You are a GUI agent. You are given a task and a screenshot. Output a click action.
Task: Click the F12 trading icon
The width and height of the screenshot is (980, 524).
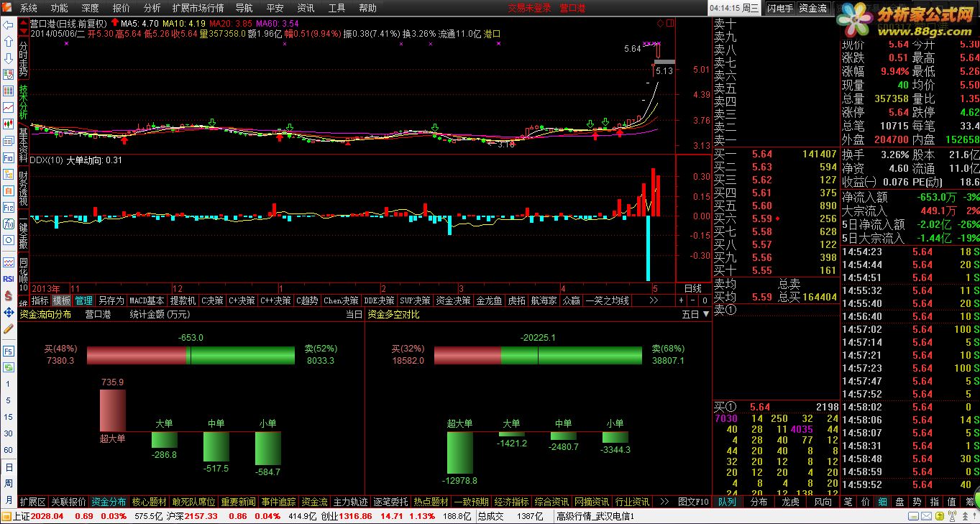point(8,207)
